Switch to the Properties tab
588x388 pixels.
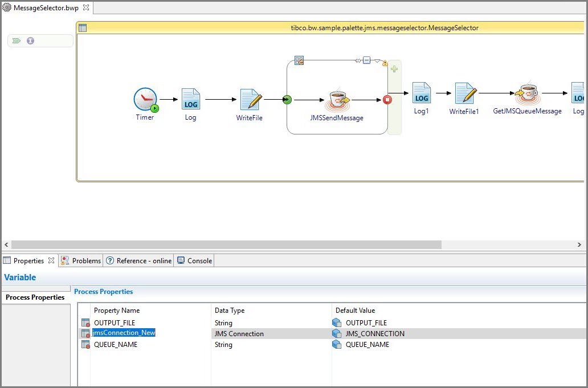click(28, 260)
